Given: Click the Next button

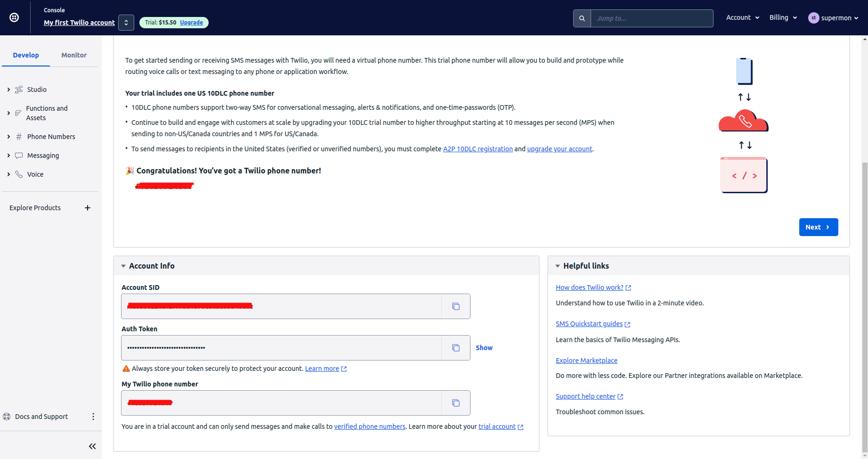Looking at the screenshot, I should [x=819, y=227].
